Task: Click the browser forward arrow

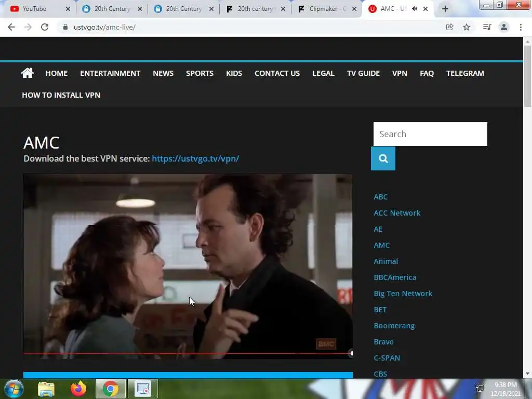Action: pyautogui.click(x=28, y=27)
